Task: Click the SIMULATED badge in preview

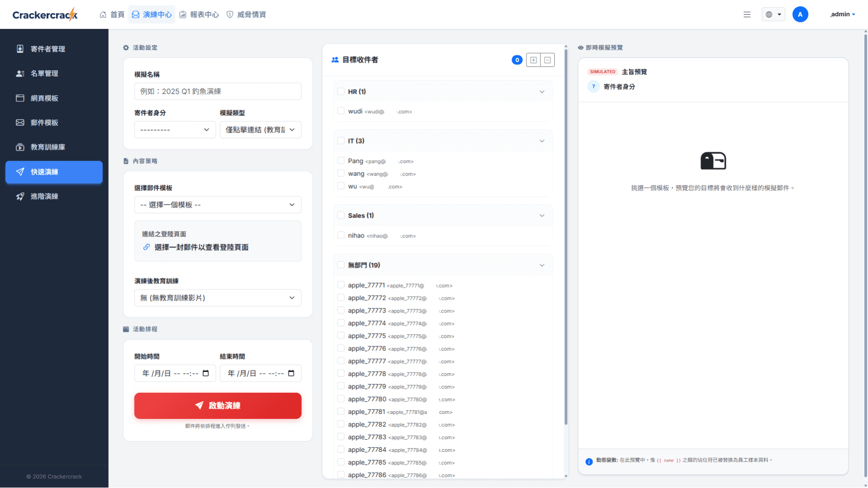Action: 602,72
